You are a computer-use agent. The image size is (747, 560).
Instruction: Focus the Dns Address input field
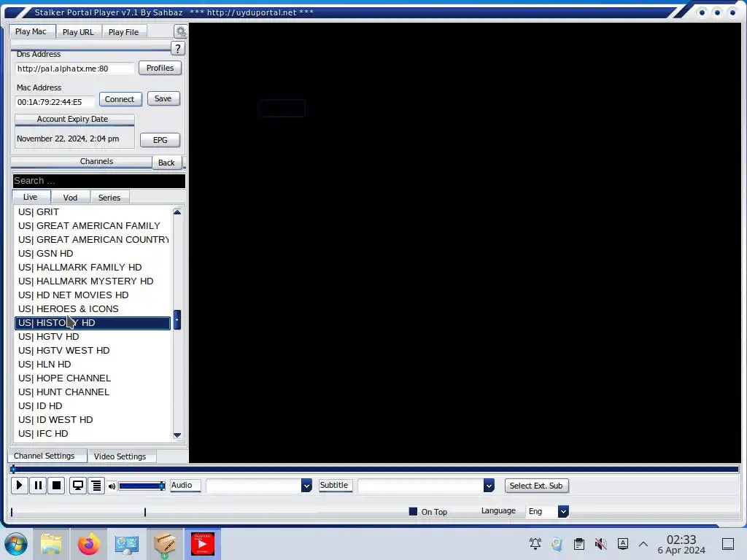coord(75,69)
